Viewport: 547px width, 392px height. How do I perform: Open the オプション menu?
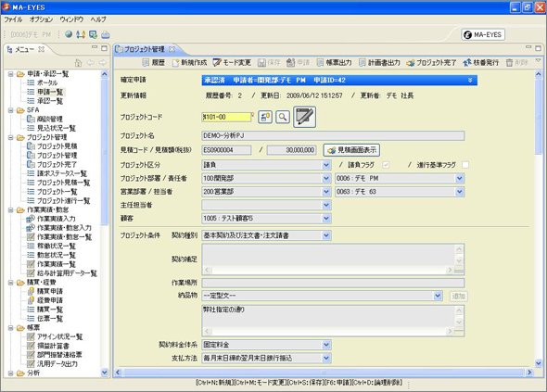[41, 19]
